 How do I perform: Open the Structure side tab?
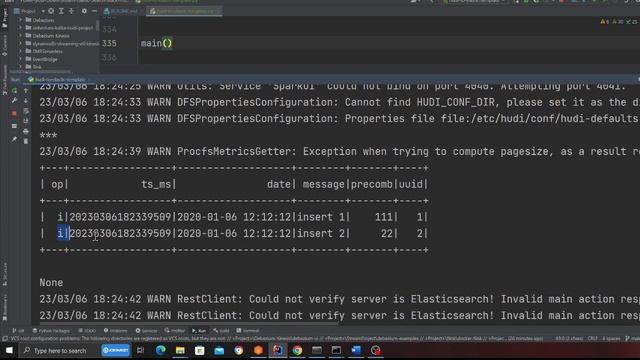tap(4, 274)
